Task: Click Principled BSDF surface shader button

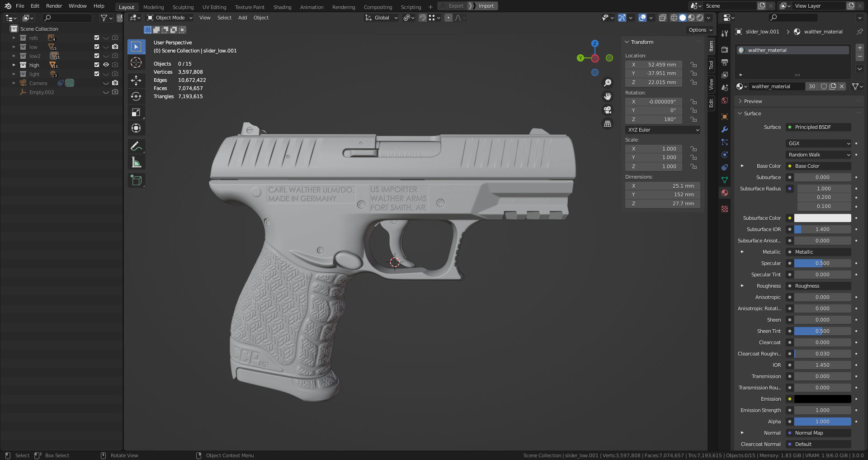Action: point(819,127)
